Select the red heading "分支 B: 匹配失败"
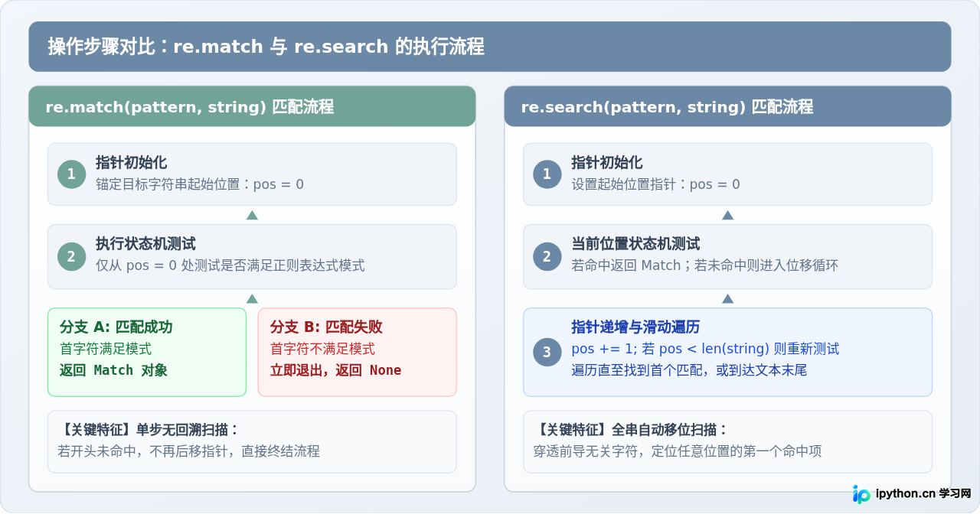The width and height of the screenshot is (980, 514). click(326, 327)
